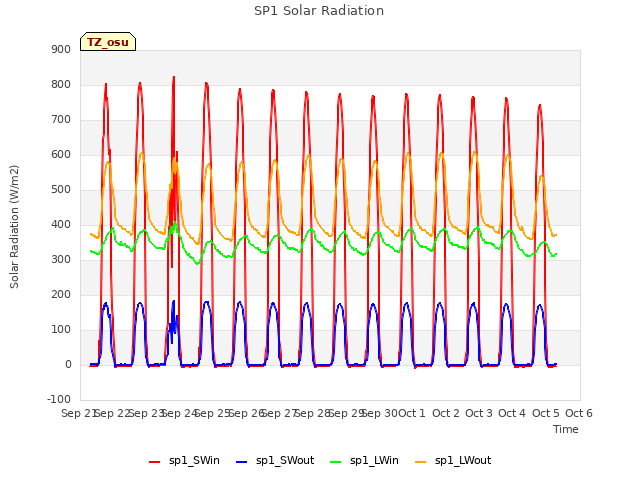
Task: Click the Oct 6 x-axis tick label
Action: pos(579,413)
